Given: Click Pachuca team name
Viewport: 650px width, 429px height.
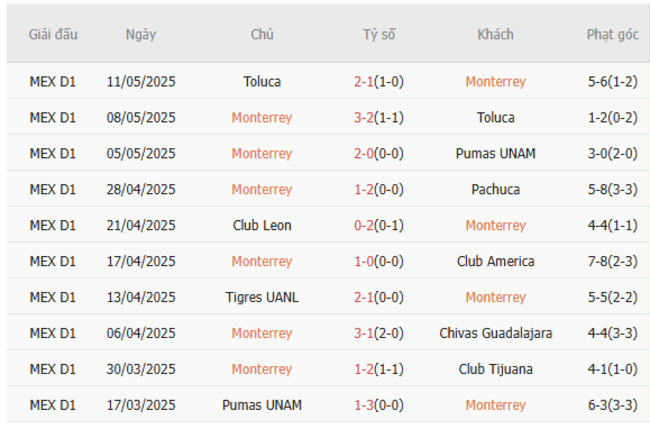Looking at the screenshot, I should pos(495,190).
